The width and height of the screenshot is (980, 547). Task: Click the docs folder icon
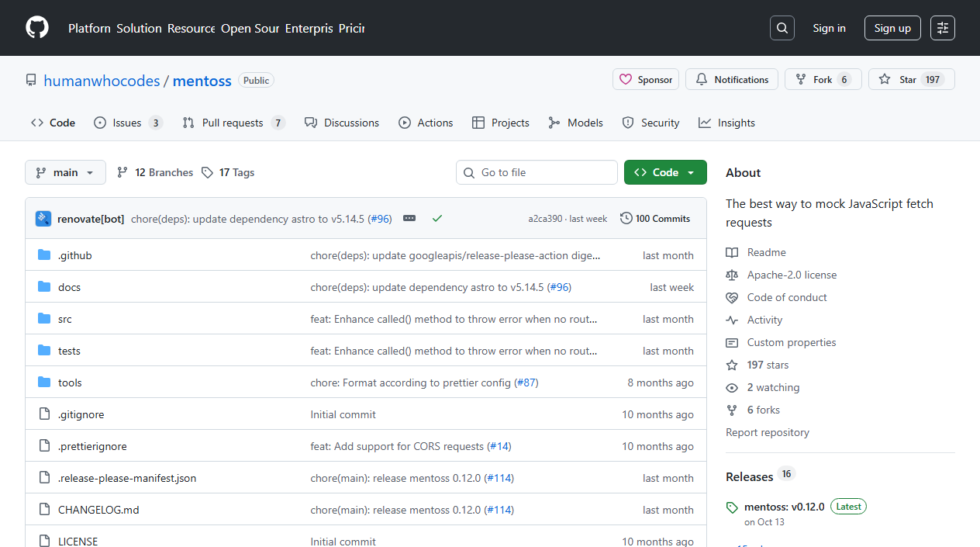[x=44, y=287]
